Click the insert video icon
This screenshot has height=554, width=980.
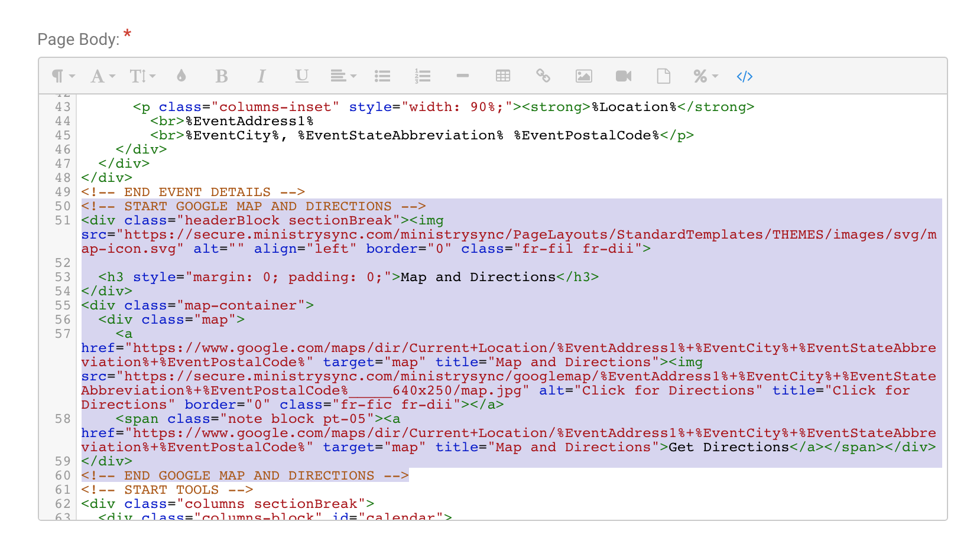[x=624, y=76]
